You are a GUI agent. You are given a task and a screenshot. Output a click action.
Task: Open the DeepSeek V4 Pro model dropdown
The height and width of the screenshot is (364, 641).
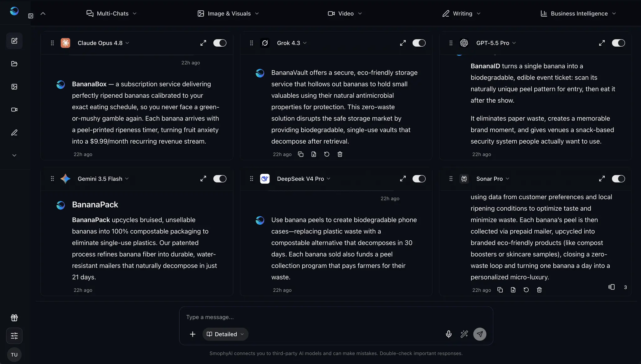[x=304, y=179]
